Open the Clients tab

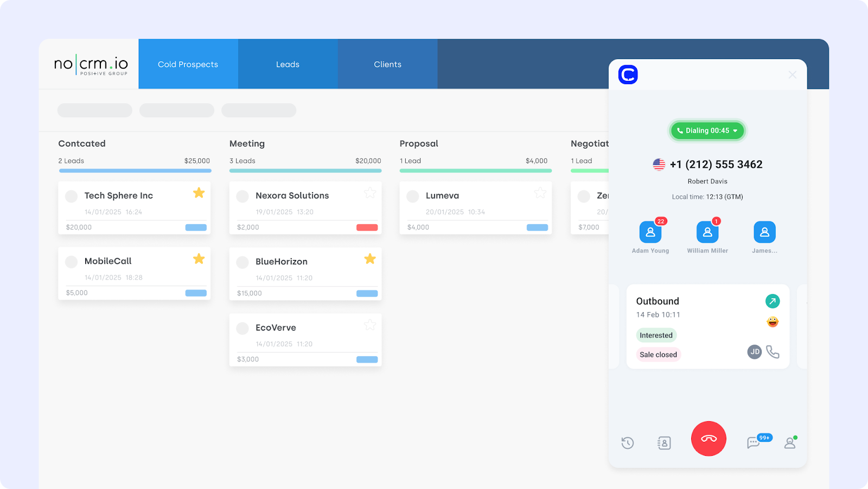pyautogui.click(x=387, y=64)
